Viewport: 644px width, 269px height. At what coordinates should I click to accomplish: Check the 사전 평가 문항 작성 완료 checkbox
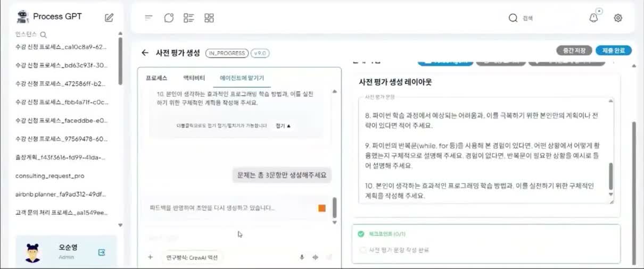[x=363, y=250]
